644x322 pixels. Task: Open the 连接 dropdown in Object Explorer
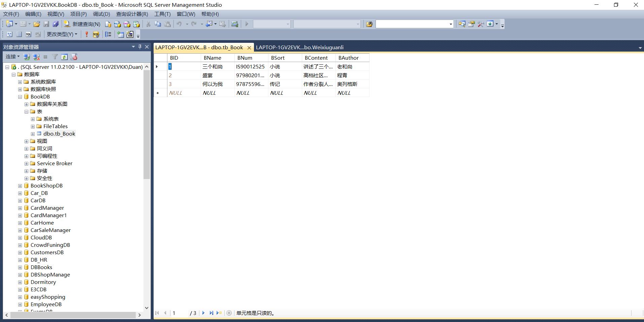click(13, 57)
